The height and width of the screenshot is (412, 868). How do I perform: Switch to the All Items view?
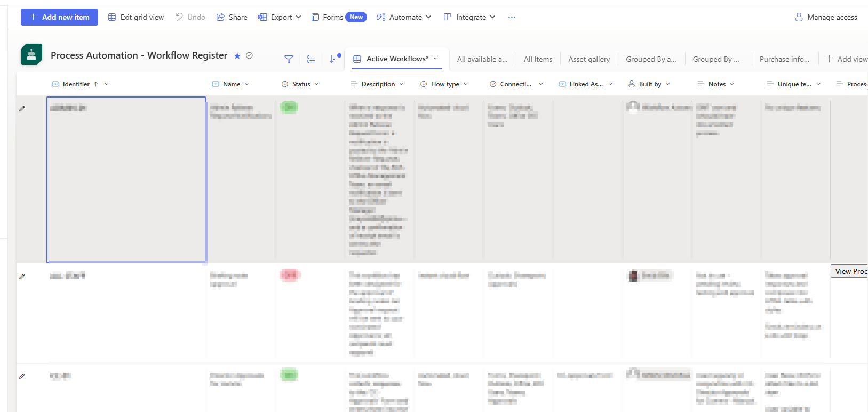[538, 59]
